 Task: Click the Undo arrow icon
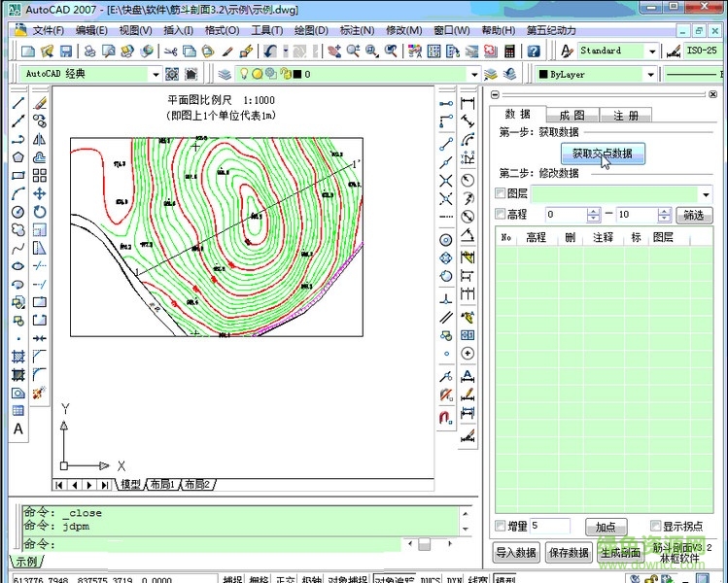tap(269, 51)
